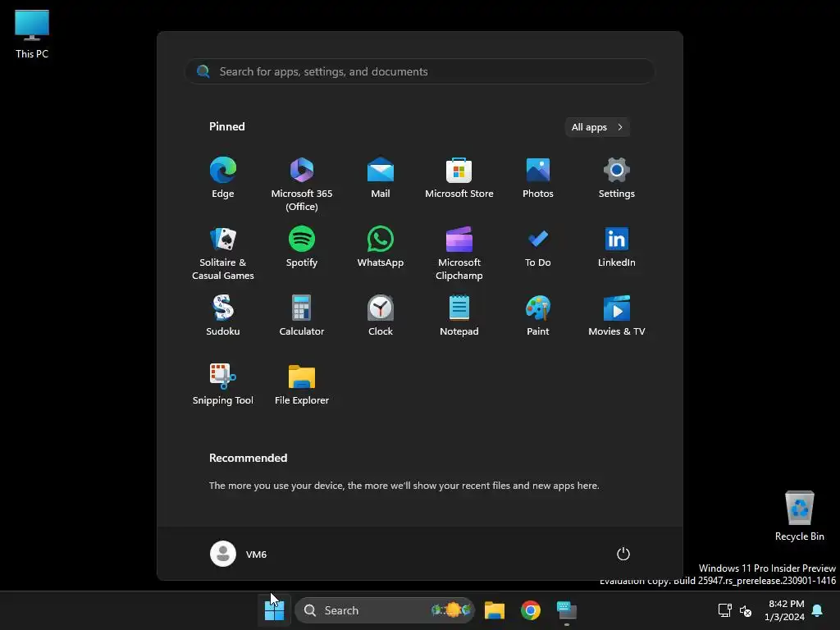840x630 pixels.
Task: Open the clock showing 8:42 PM
Action: tap(785, 610)
